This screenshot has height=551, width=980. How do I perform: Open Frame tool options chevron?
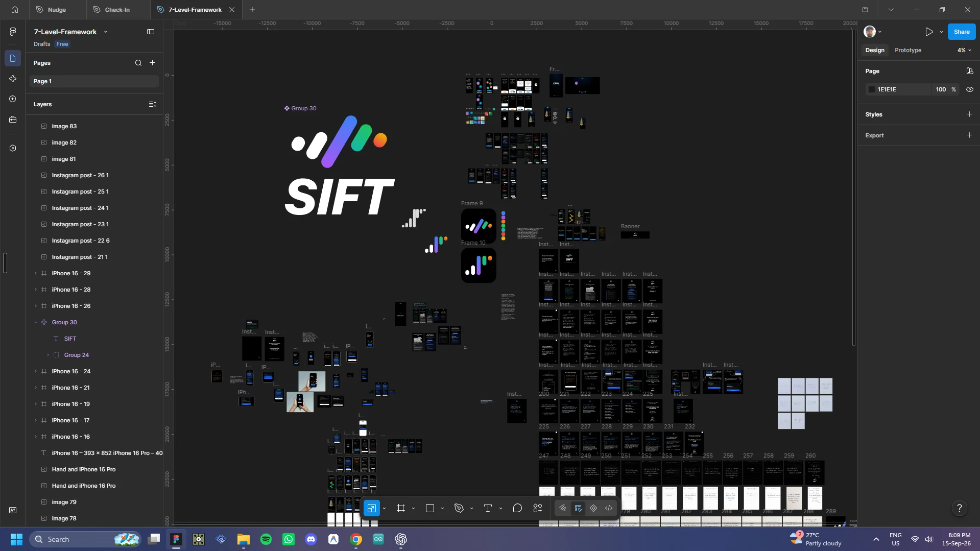click(413, 508)
